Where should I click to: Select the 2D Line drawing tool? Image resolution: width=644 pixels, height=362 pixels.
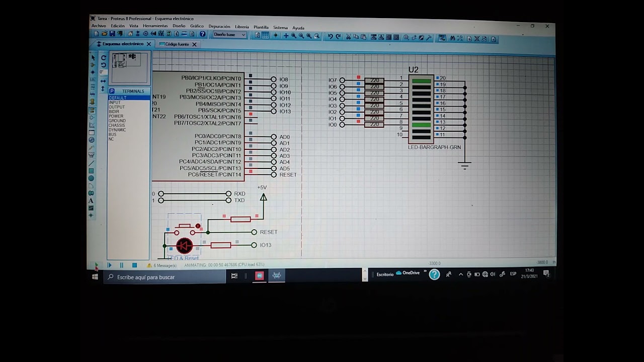[x=92, y=163]
